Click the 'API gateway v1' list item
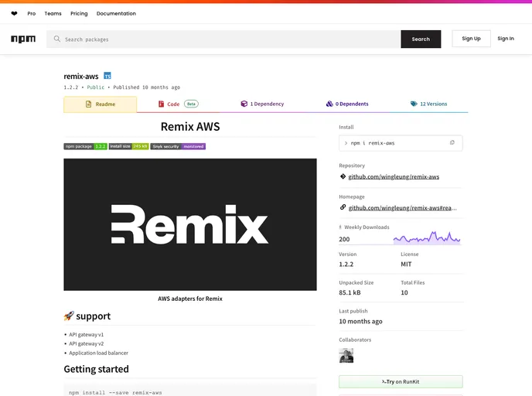 [86, 335]
